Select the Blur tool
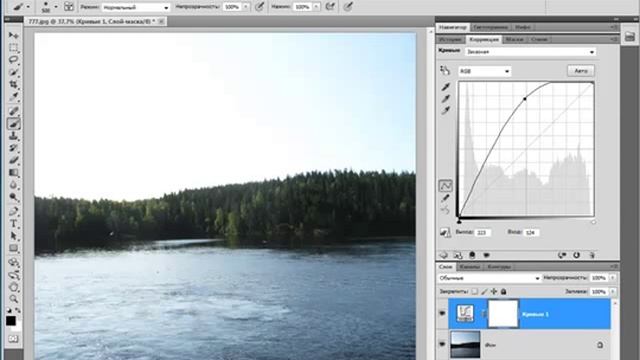 [x=13, y=185]
